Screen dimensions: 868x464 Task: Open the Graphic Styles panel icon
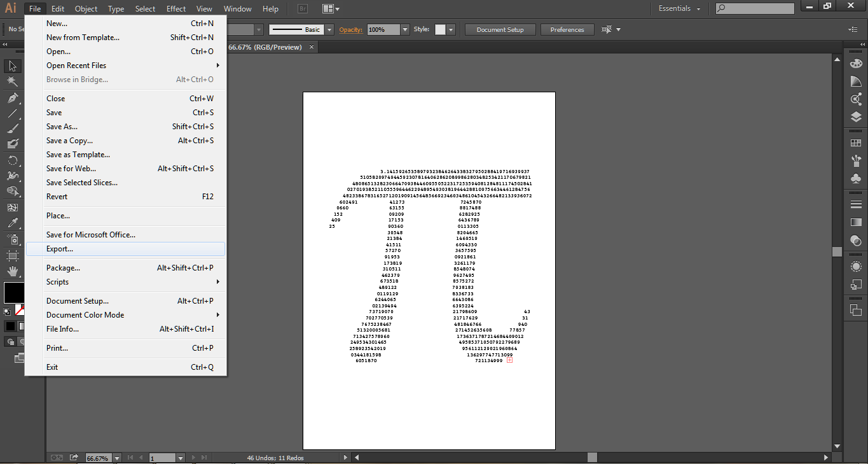pos(856,284)
